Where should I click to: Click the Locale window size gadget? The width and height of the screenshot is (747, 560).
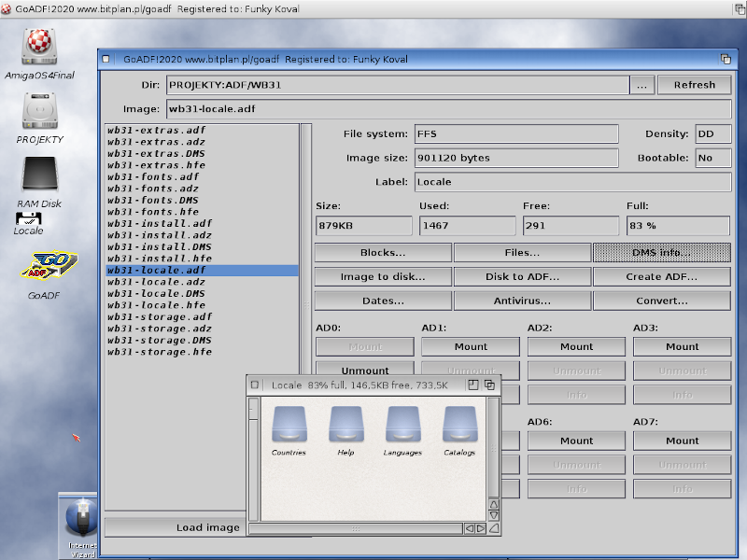[x=494, y=528]
